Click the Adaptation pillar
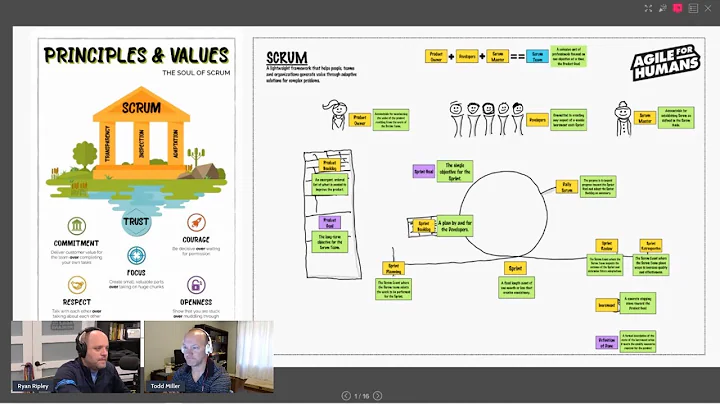720x404 pixels. (x=175, y=143)
